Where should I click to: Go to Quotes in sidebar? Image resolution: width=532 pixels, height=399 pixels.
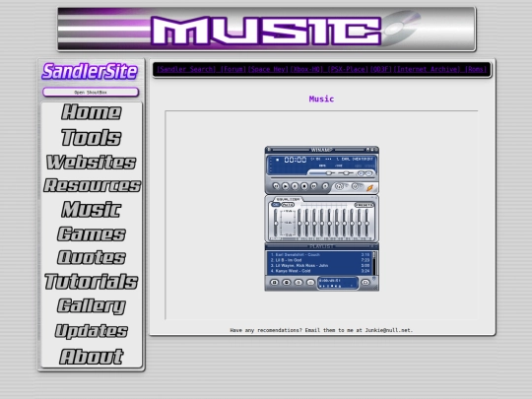pos(92,257)
